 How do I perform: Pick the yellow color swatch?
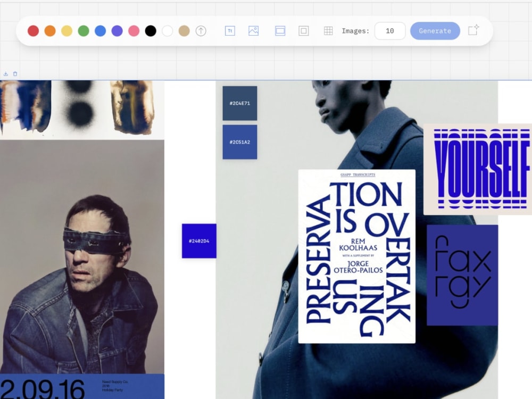pos(67,31)
